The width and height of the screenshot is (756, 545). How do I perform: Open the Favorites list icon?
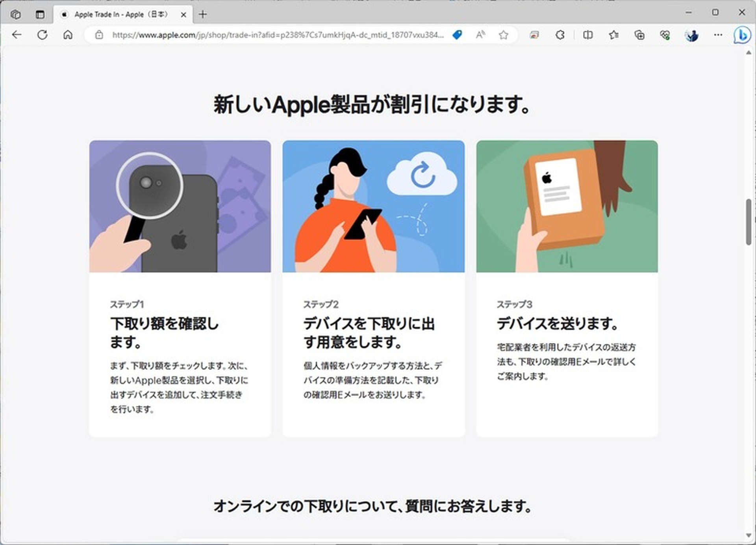click(x=613, y=35)
